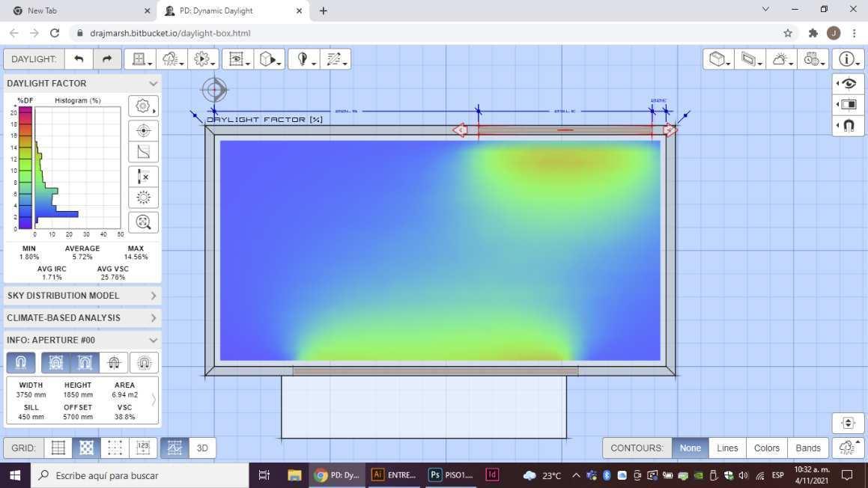Expand the Climate-Based Analysis section
This screenshot has width=868, height=488.
pos(82,318)
